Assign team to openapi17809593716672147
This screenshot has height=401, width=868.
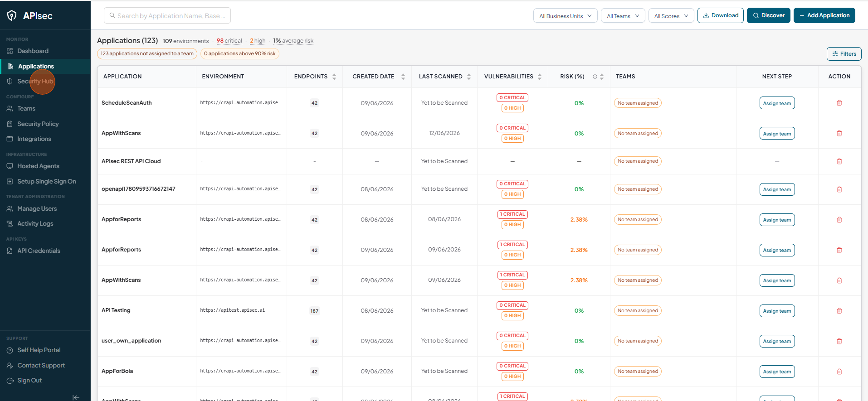777,189
